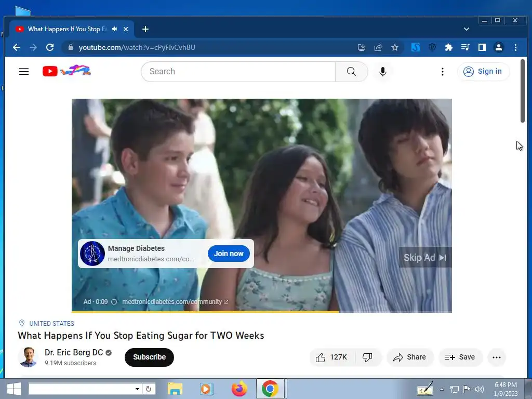Dislike the video
The width and height of the screenshot is (532, 399).
368,357
